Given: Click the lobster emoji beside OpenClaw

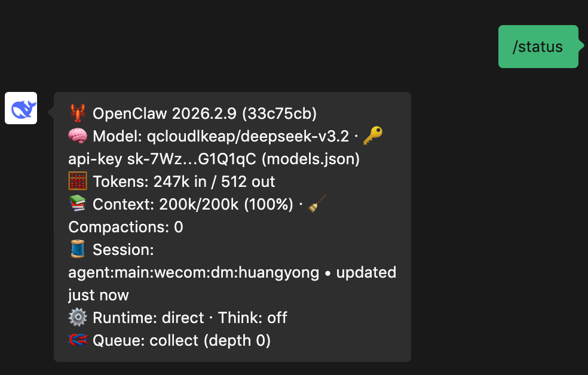Looking at the screenshot, I should [78, 113].
